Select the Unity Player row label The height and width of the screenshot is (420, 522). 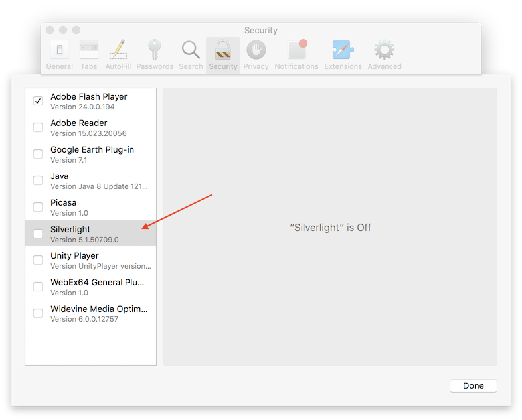point(74,255)
